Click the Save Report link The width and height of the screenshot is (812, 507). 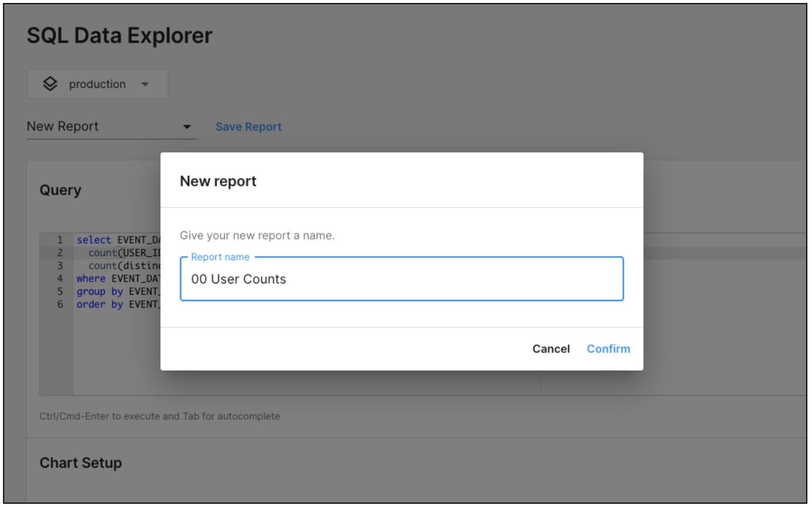[x=249, y=127]
